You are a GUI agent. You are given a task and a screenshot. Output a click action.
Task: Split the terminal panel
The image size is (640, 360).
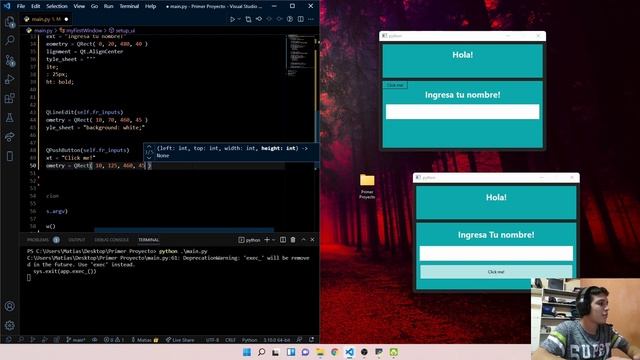[283, 240]
